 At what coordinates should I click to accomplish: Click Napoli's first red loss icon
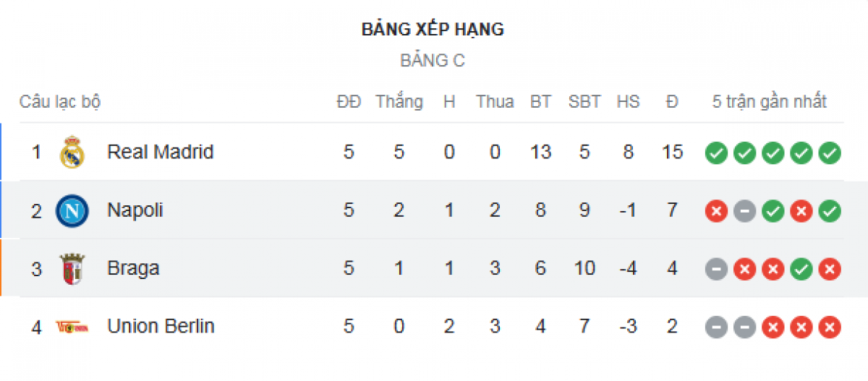[x=716, y=211]
